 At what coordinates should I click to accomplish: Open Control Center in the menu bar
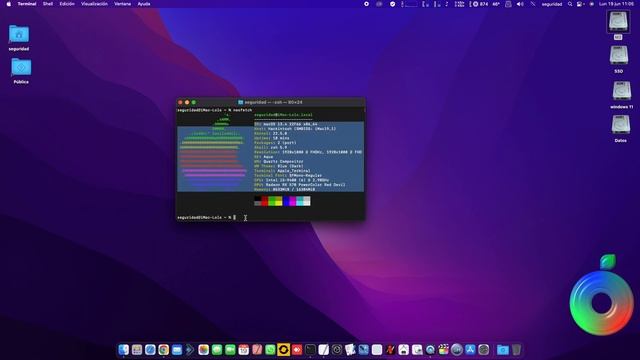[x=580, y=4]
